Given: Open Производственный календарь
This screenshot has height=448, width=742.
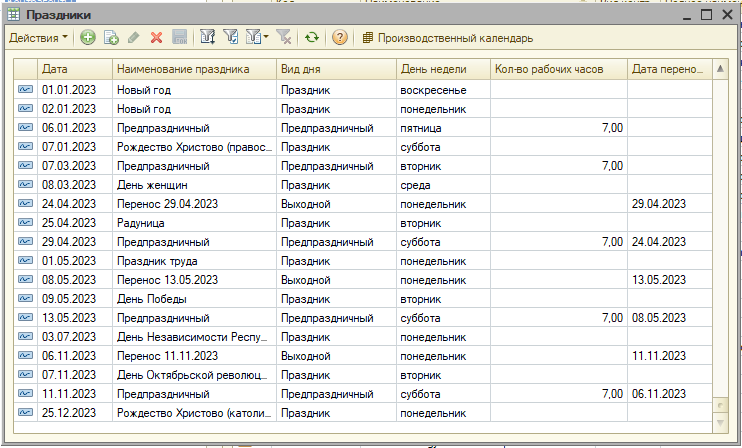Looking at the screenshot, I should pos(447,38).
